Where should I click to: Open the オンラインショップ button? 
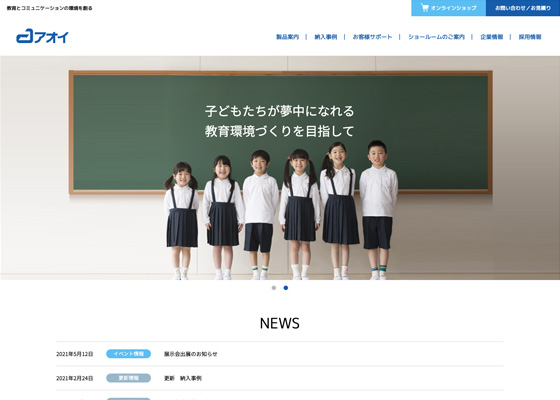449,8
